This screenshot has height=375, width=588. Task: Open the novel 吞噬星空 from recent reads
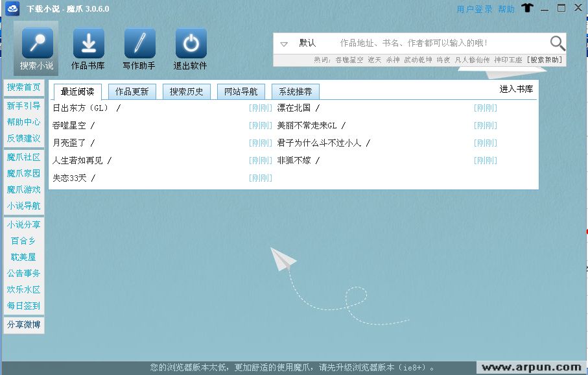(69, 126)
